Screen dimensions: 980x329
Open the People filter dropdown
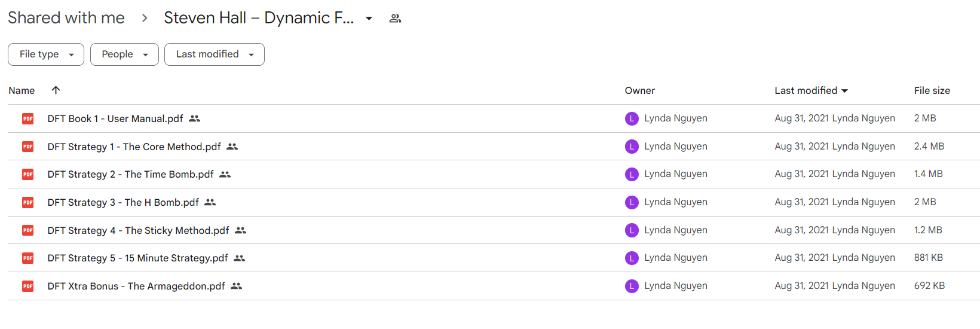coord(124,54)
